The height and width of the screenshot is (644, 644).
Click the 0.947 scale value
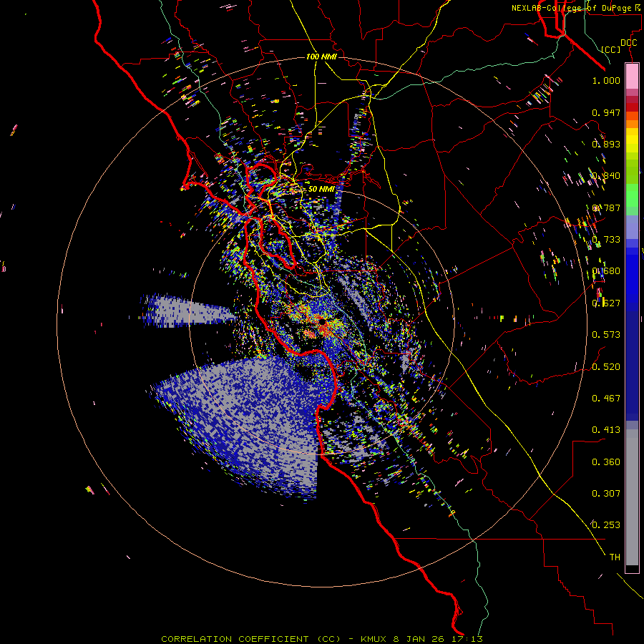[x=606, y=112]
